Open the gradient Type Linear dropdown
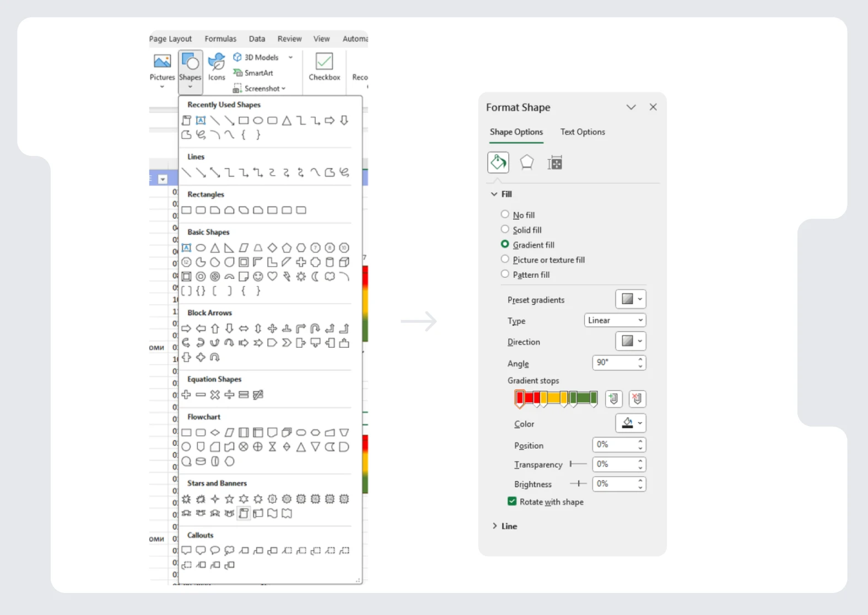868x615 pixels. (x=614, y=320)
